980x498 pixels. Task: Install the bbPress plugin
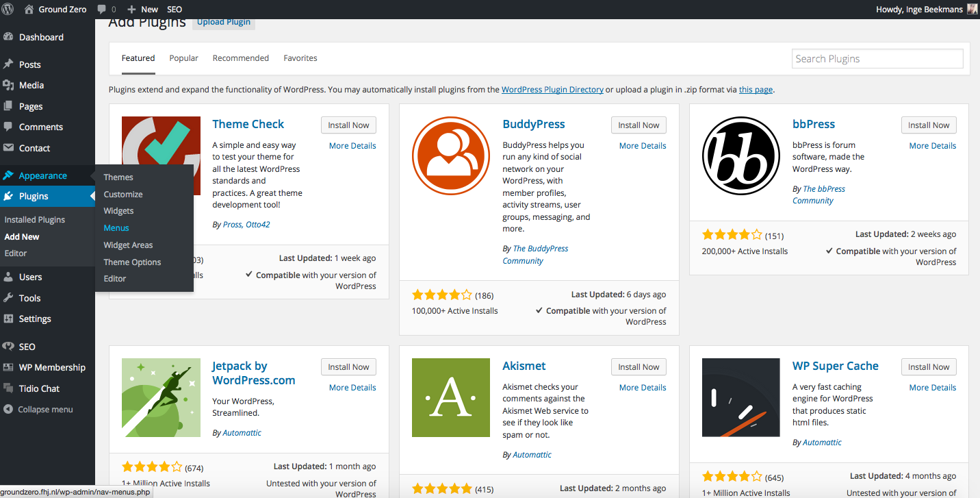(929, 125)
